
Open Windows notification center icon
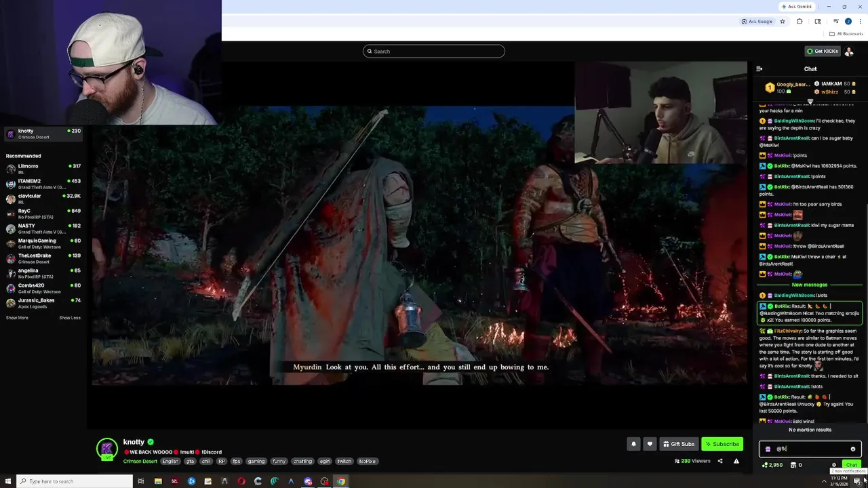(857, 481)
